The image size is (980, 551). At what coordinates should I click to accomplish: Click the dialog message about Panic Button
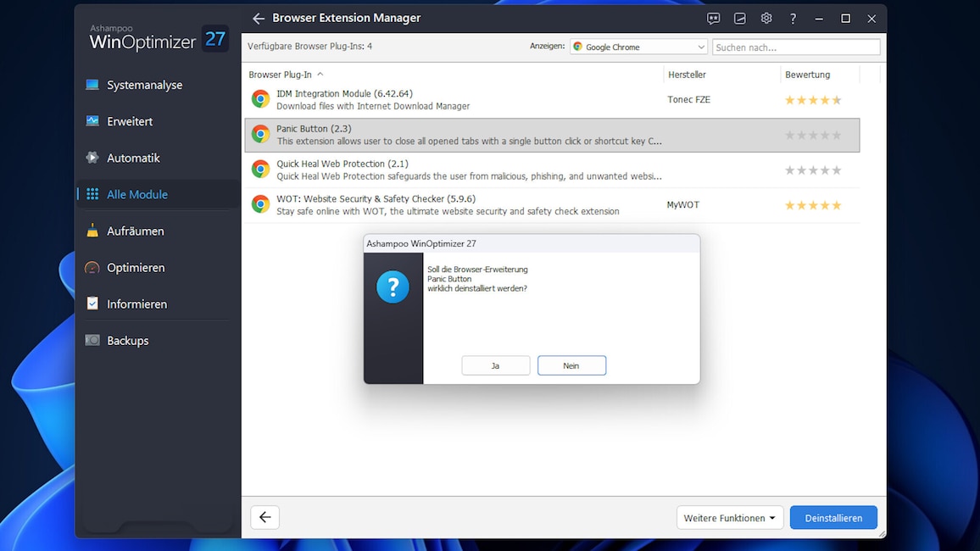click(x=477, y=279)
